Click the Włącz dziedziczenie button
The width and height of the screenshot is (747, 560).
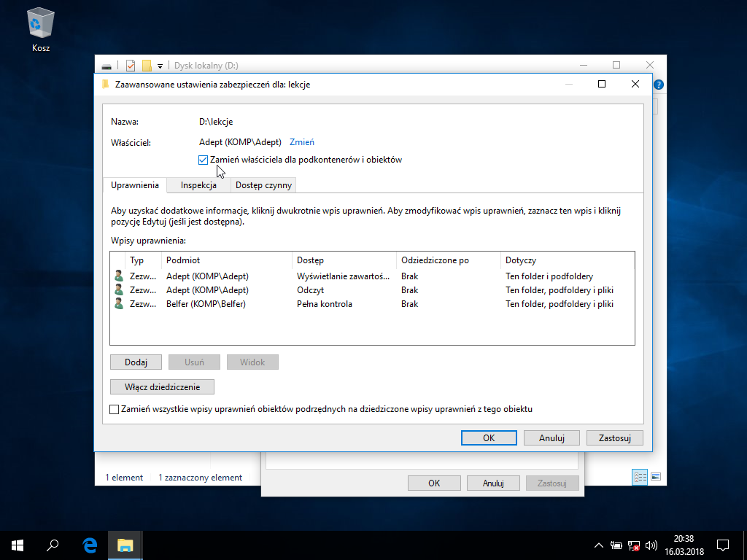click(x=162, y=387)
